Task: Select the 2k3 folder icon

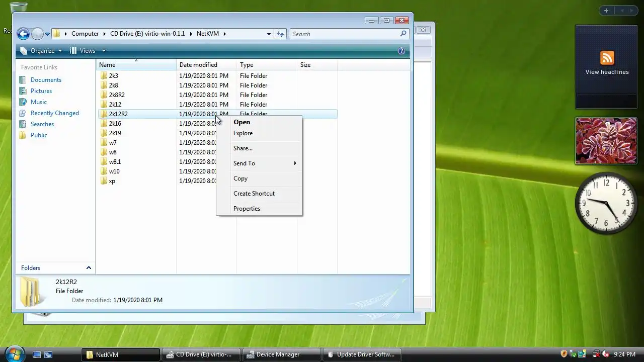Action: coord(104,76)
